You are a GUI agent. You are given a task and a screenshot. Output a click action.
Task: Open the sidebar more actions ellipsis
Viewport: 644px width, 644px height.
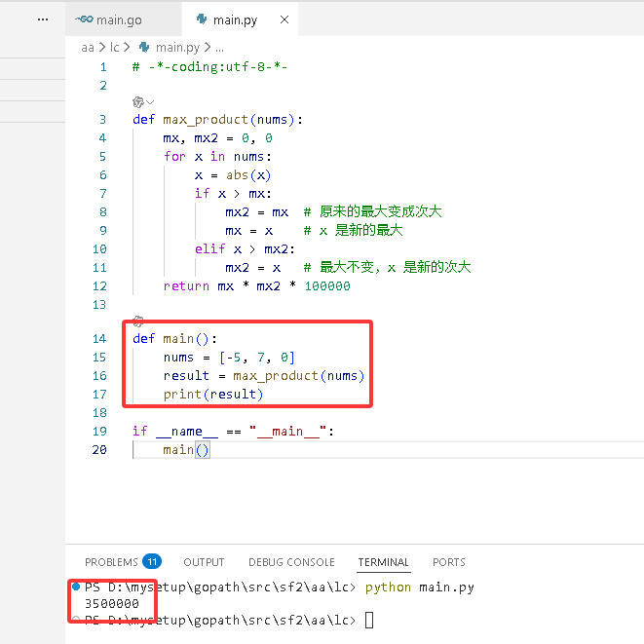tap(43, 19)
